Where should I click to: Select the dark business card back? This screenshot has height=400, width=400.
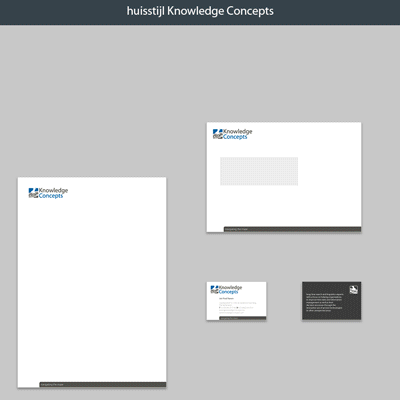(332, 301)
